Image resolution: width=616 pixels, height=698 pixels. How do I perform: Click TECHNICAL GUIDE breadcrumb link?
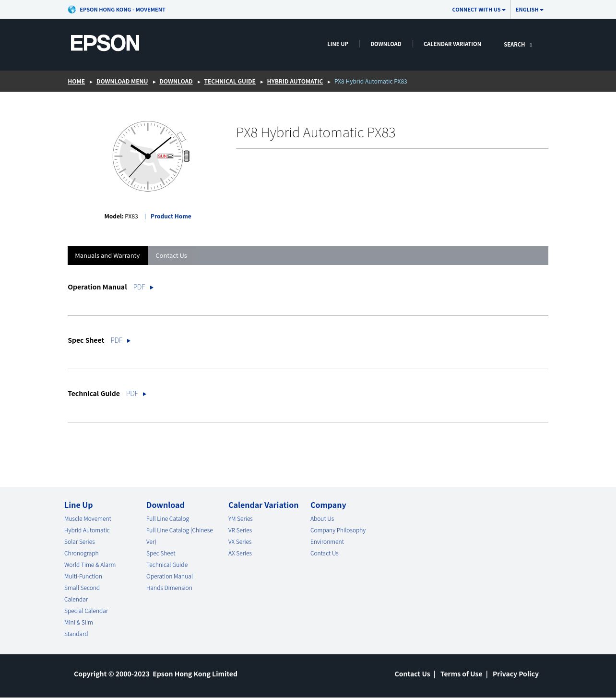tap(230, 82)
